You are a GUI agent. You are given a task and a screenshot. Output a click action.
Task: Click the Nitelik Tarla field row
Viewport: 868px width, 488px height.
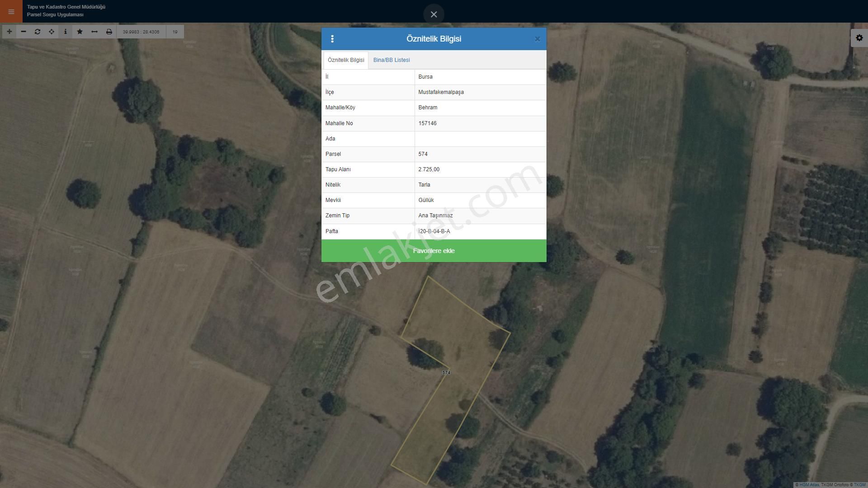pyautogui.click(x=434, y=185)
